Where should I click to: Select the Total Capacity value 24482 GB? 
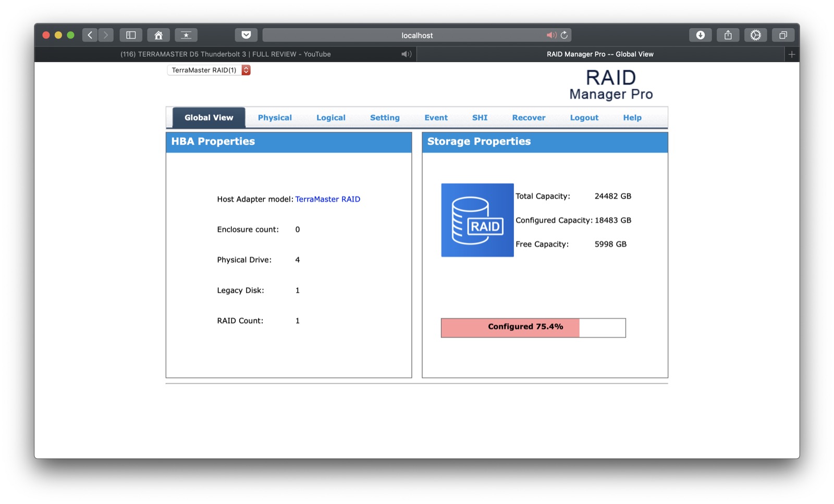coord(613,196)
